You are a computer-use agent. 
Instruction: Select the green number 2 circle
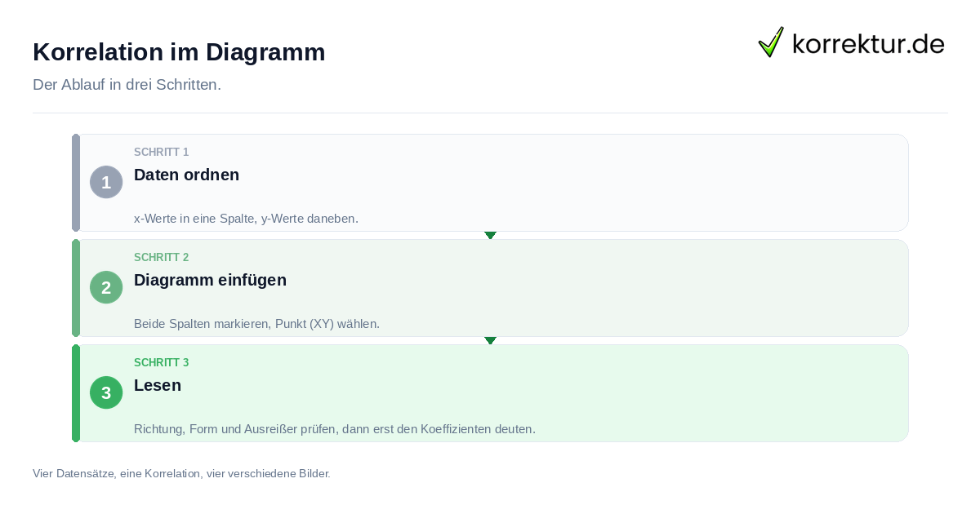(106, 287)
